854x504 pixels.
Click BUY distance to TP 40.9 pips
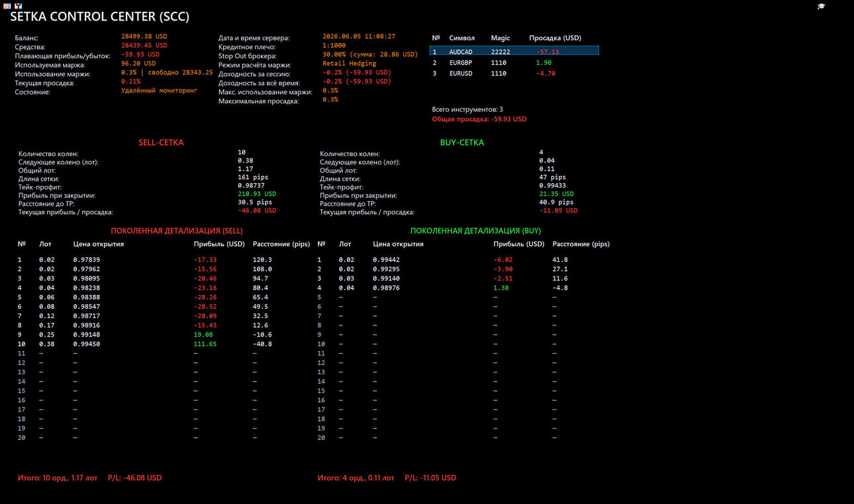pyautogui.click(x=556, y=202)
